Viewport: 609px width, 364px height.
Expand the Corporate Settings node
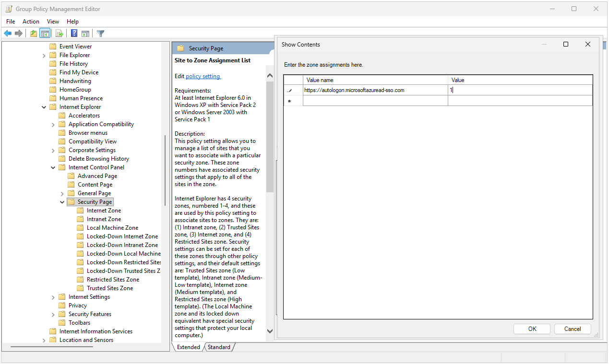click(x=53, y=150)
